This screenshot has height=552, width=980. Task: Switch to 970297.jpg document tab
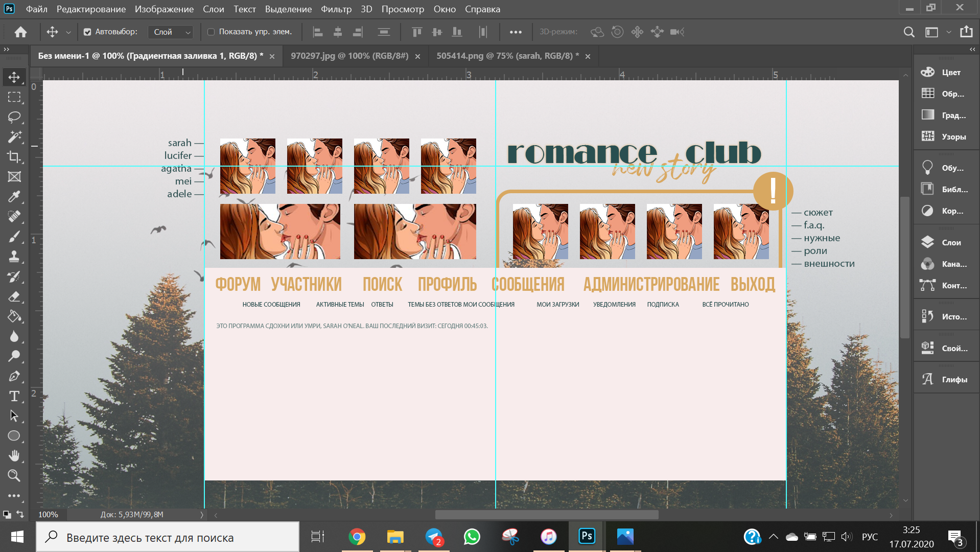(x=349, y=56)
